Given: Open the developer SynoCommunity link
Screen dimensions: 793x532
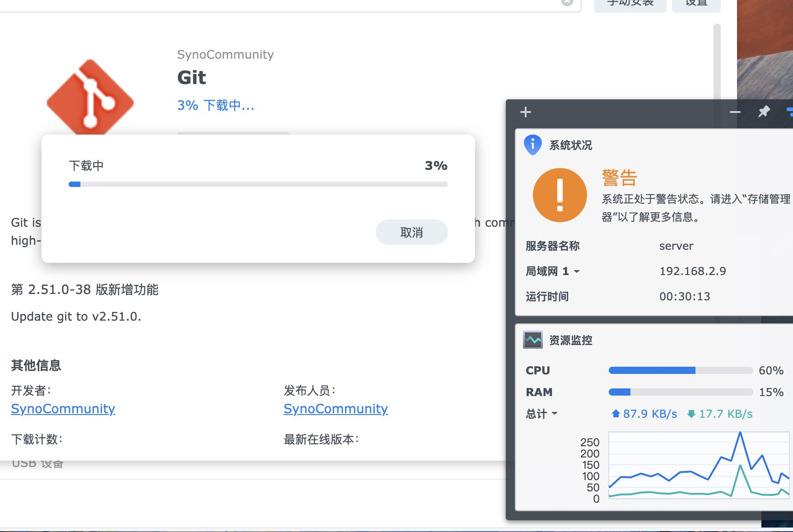Looking at the screenshot, I should click(x=63, y=409).
